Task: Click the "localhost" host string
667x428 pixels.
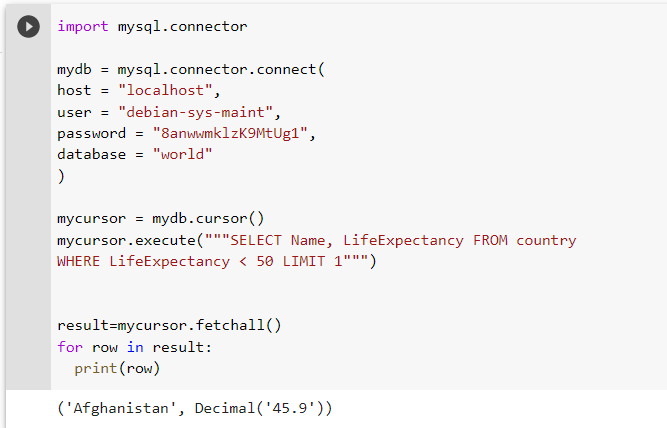Action: pos(165,91)
